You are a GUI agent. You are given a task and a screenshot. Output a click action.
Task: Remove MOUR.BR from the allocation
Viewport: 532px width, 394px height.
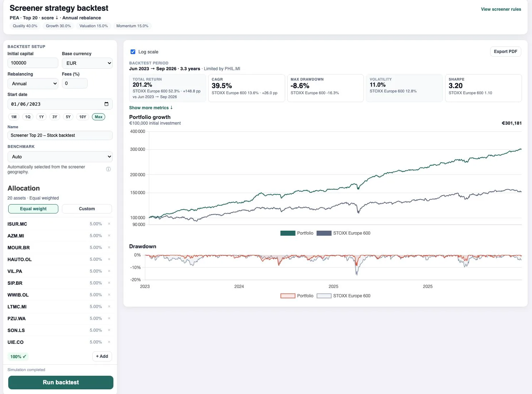pos(109,248)
